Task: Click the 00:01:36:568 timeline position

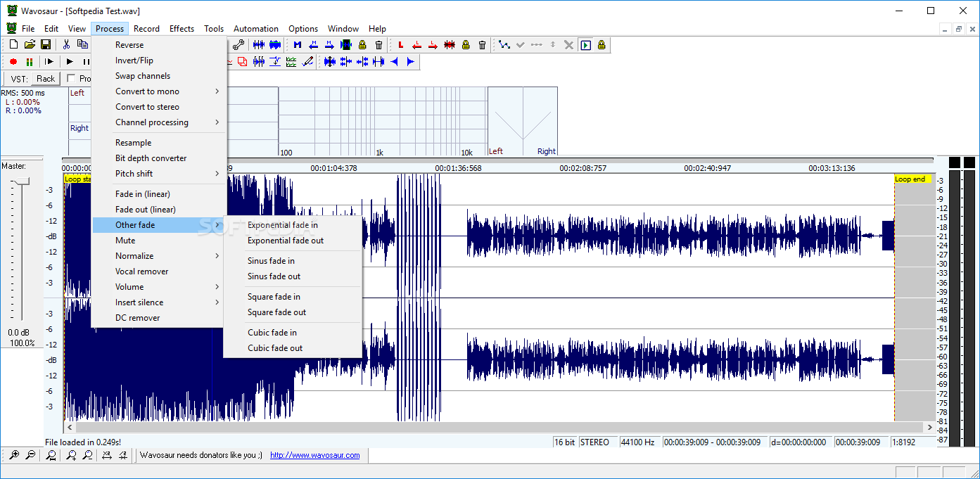Action: click(x=459, y=168)
